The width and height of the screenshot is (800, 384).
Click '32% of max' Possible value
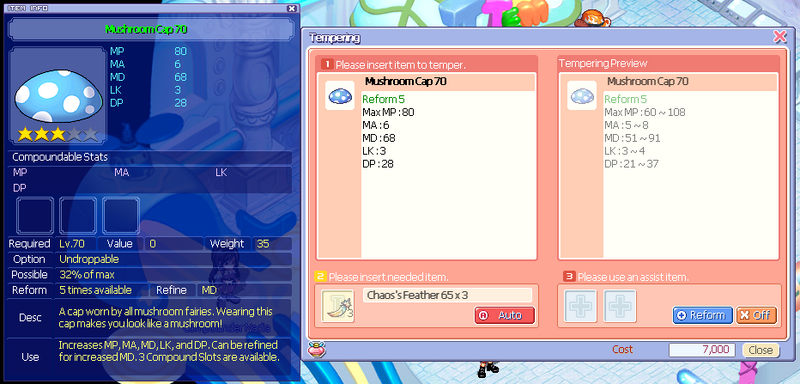click(x=87, y=274)
